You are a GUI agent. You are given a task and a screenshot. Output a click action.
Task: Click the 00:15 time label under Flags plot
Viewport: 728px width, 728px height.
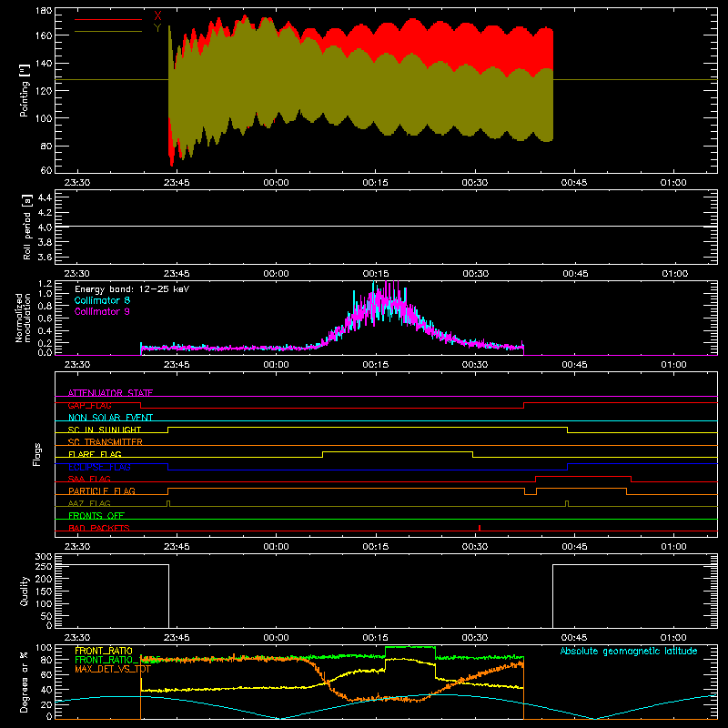point(375,547)
